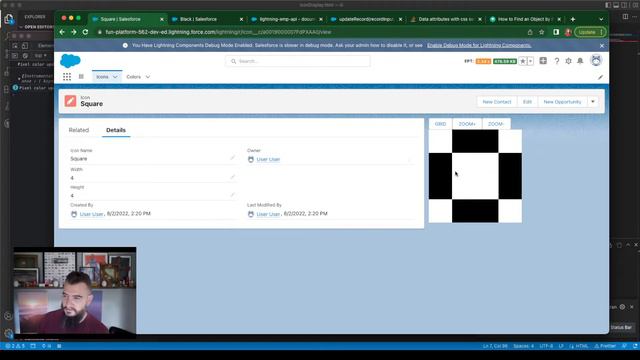Click the share icon in Chrome's address bar
Screen dimensions: 640x360
click(530, 32)
